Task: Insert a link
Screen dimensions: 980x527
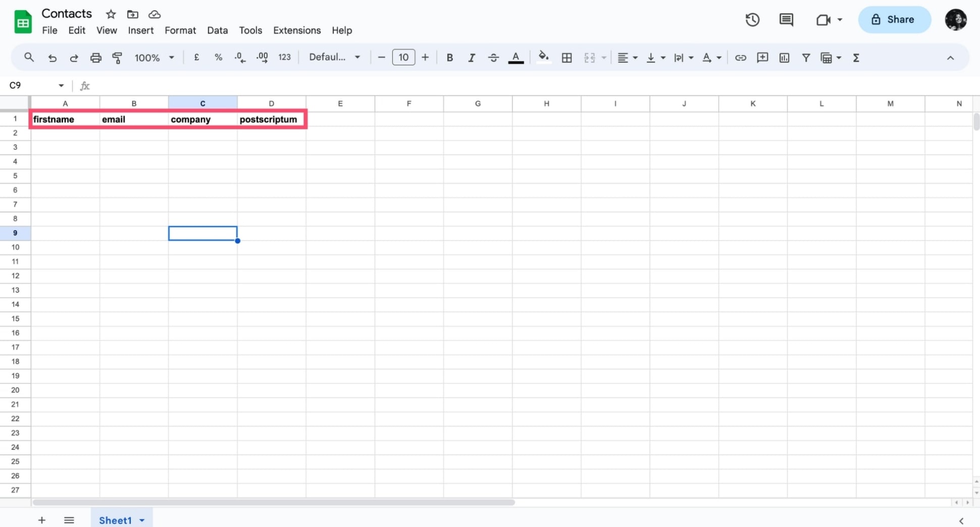Action: [x=740, y=58]
